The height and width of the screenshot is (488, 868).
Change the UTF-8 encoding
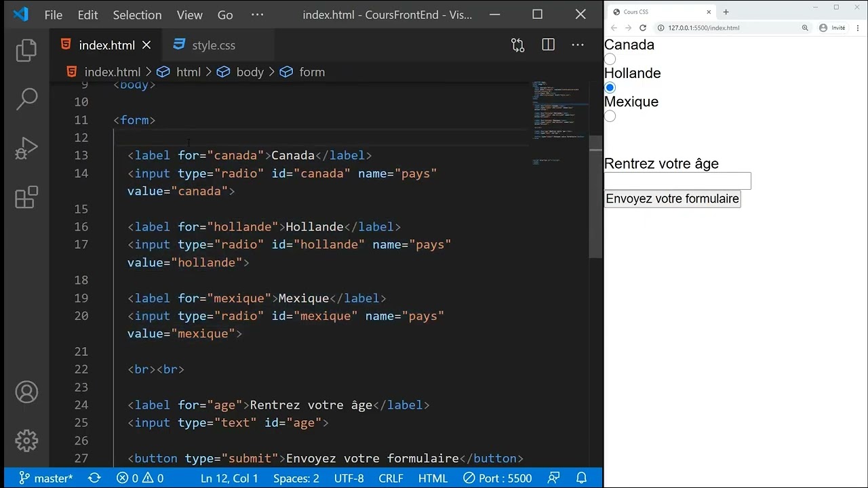(349, 479)
